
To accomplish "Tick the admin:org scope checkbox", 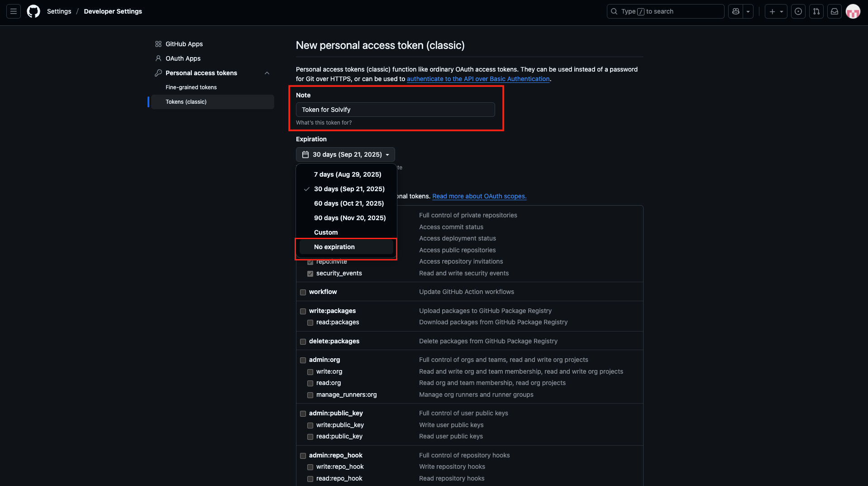I will (x=303, y=360).
